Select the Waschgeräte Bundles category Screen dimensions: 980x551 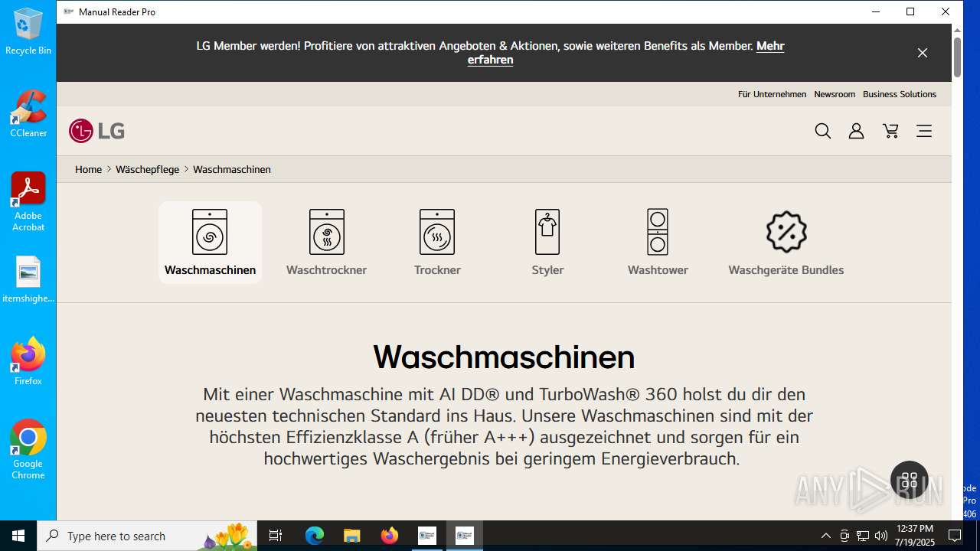[786, 242]
